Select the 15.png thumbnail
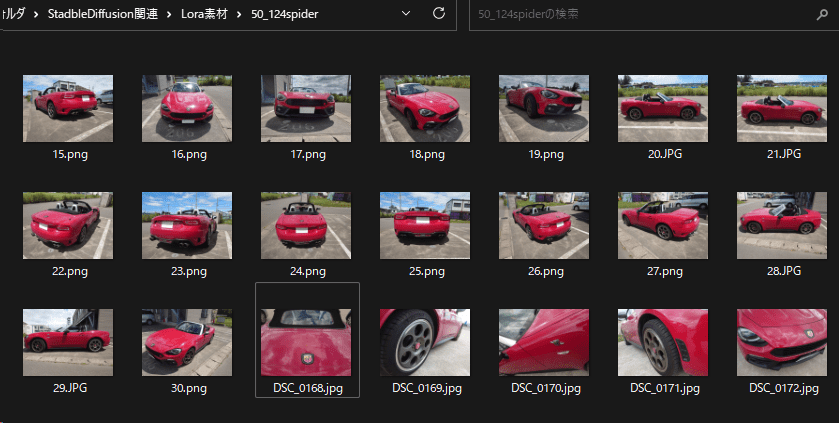The height and width of the screenshot is (423, 839). tap(67, 108)
